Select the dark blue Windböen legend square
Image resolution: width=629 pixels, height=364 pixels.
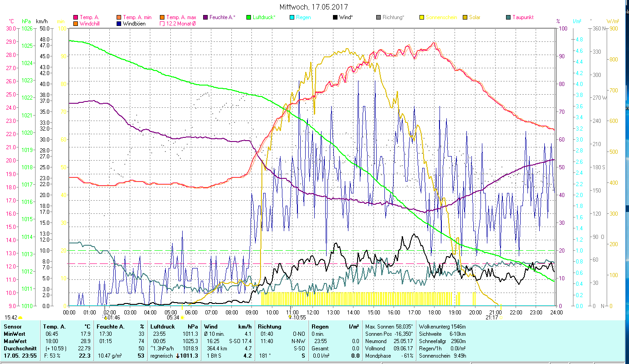point(119,23)
